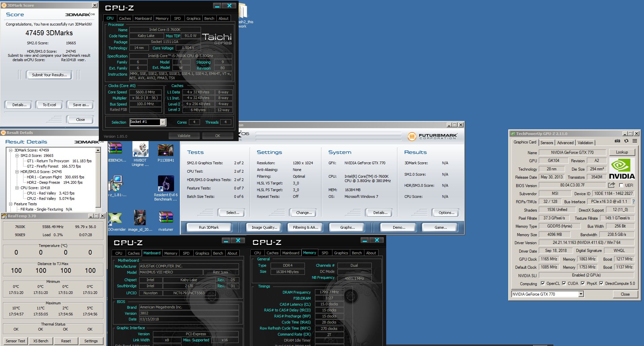The height and width of the screenshot is (346, 644).
Task: Collapse the CPU Score: 10418 node
Action: point(17,188)
